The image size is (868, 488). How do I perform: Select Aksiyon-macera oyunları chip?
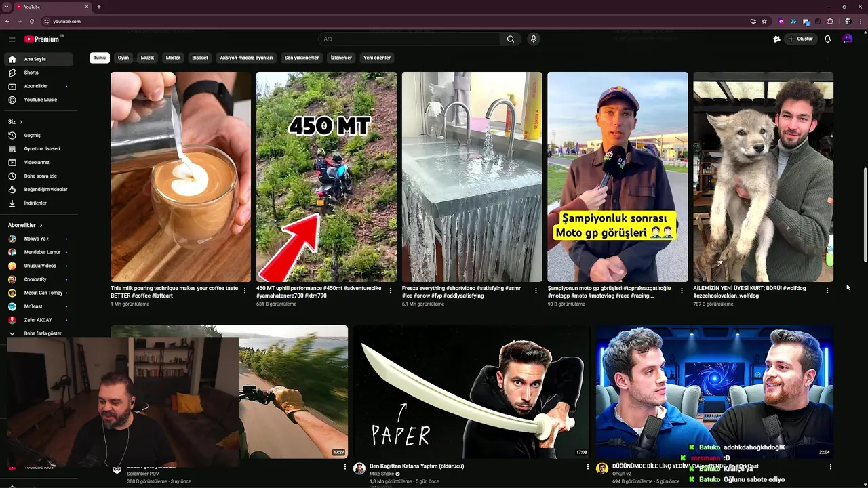tap(246, 58)
